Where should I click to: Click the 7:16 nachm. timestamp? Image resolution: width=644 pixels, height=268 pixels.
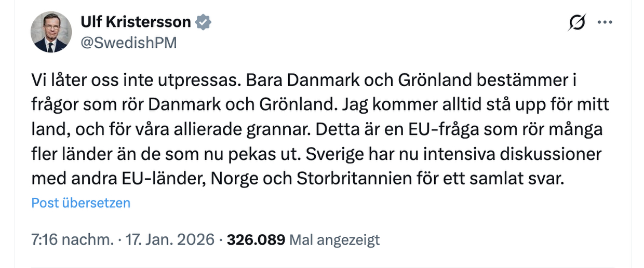coord(72,239)
